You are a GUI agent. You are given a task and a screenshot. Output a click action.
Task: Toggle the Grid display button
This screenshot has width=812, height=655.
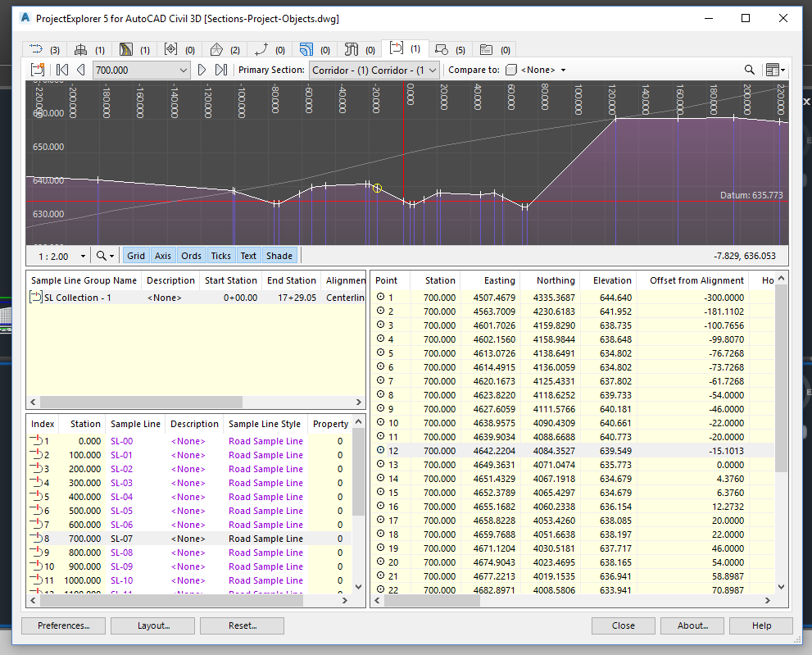[x=136, y=256]
